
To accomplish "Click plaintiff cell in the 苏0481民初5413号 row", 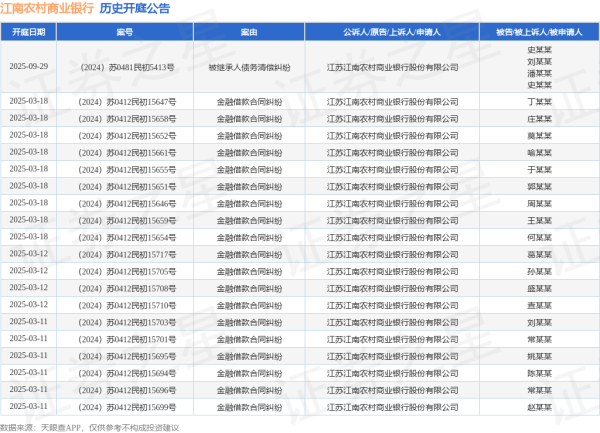I will click(392, 68).
